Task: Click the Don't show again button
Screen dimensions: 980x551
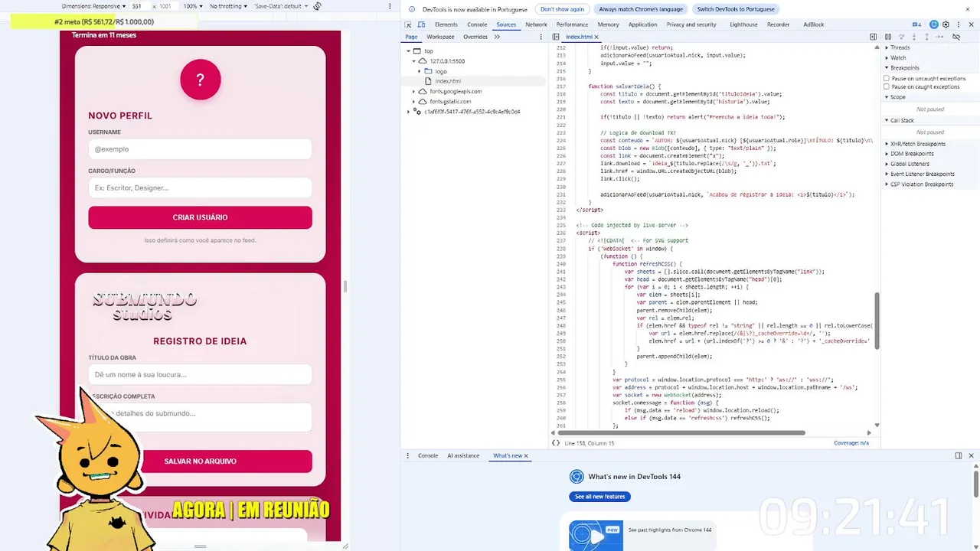Action: click(x=562, y=9)
